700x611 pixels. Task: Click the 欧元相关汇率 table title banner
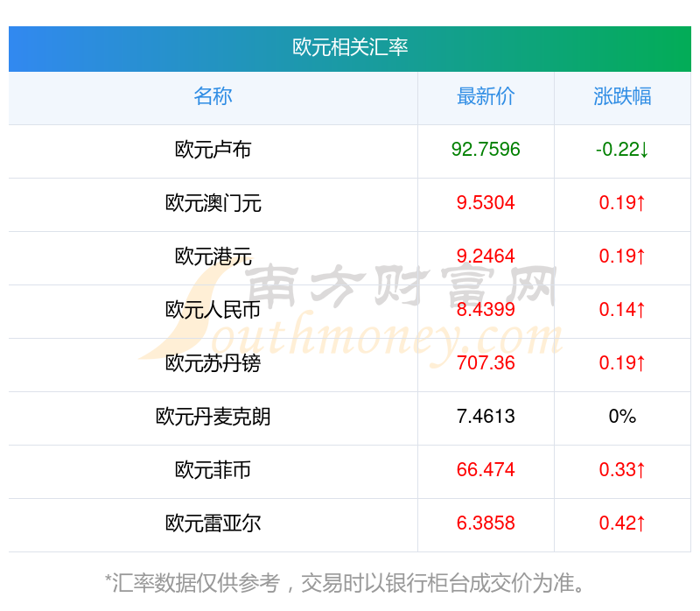pyautogui.click(x=349, y=48)
